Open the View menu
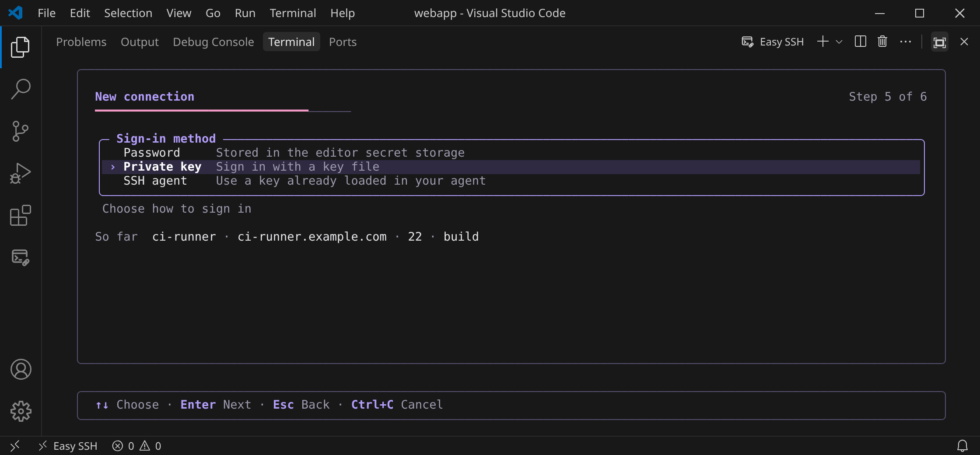This screenshot has width=980, height=455. [179, 13]
